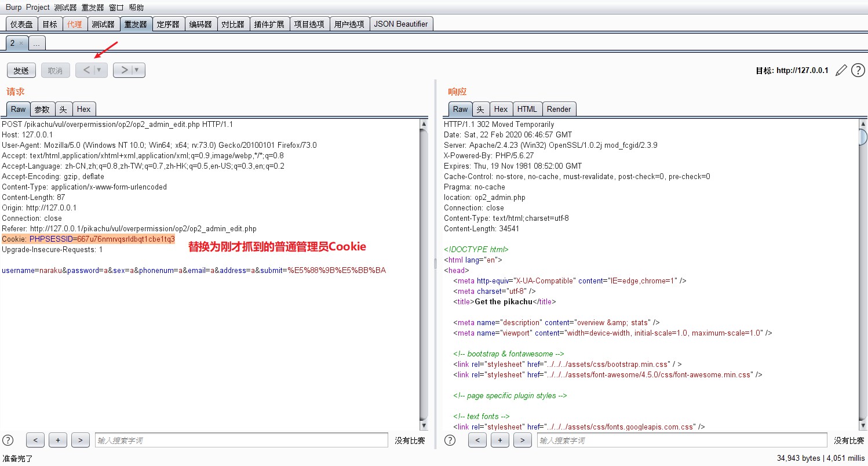Viewport: 868px width, 466px height.
Task: Click the pencil edit target icon
Action: click(x=841, y=70)
